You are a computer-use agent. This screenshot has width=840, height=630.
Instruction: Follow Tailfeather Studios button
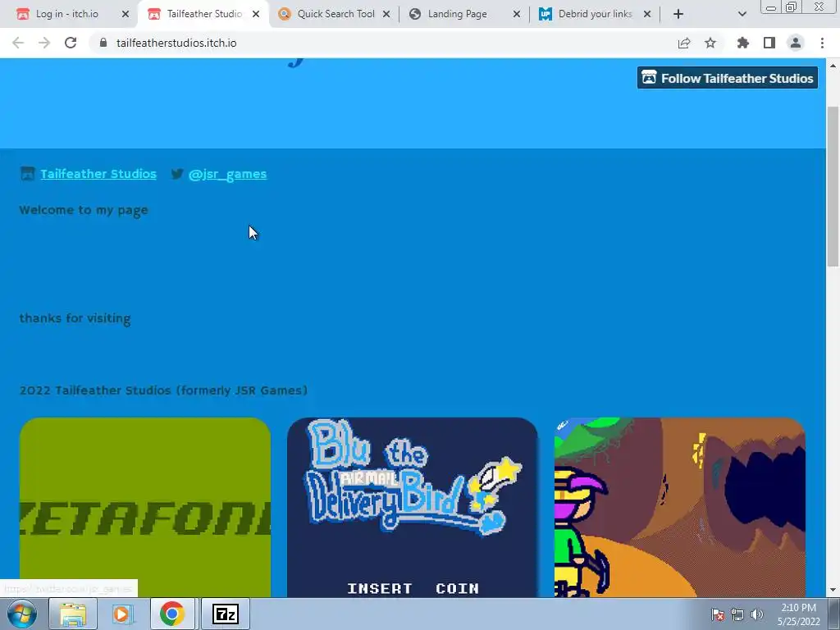click(727, 78)
